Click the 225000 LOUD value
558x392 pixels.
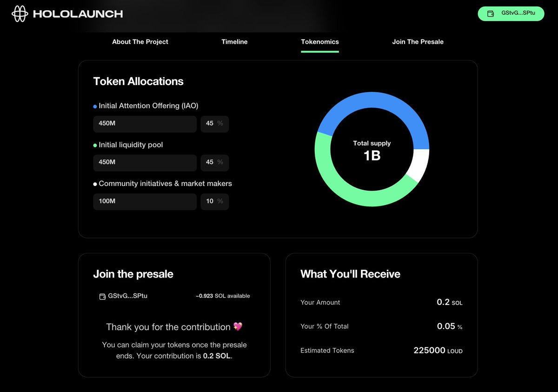pyautogui.click(x=438, y=351)
